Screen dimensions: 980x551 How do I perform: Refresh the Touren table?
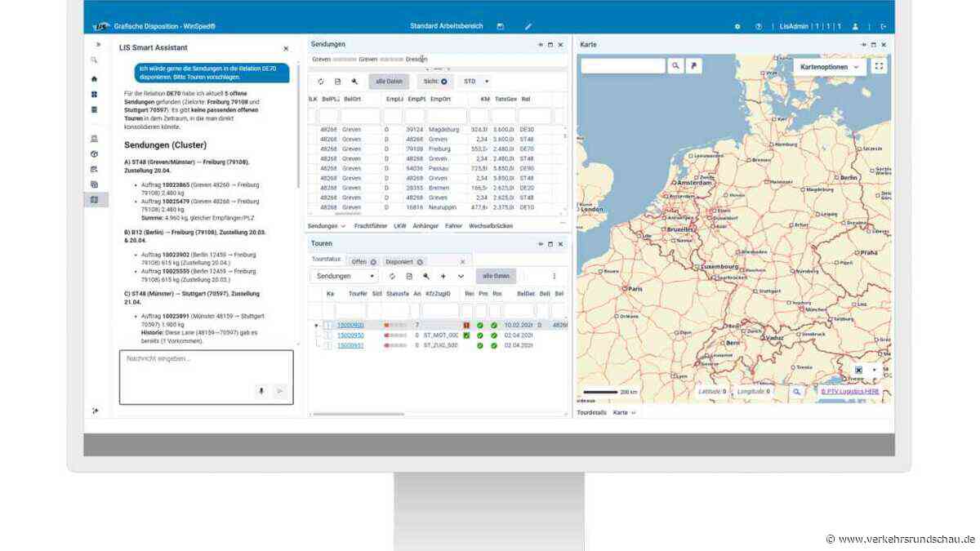tap(392, 276)
